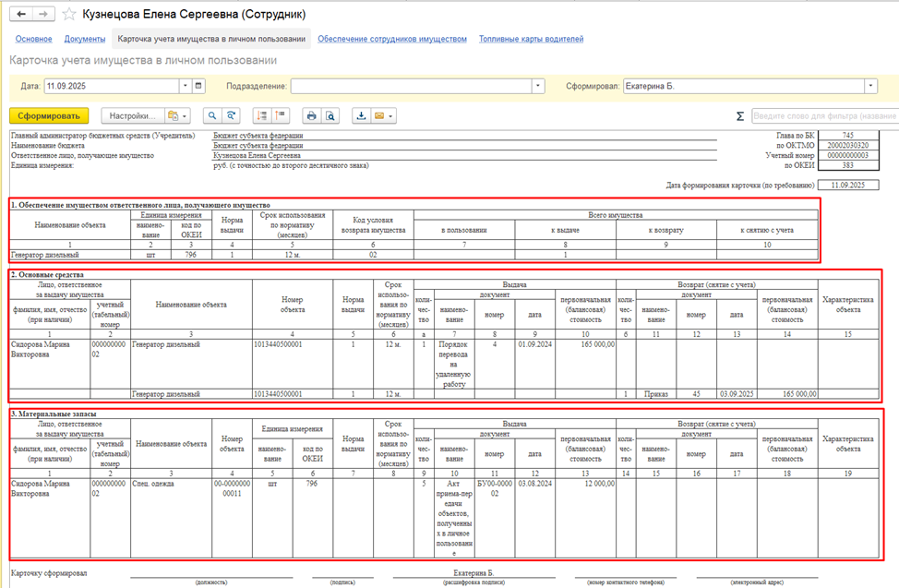The height and width of the screenshot is (588, 899).
Task: Expand the Подразделение dropdown
Action: [538, 86]
